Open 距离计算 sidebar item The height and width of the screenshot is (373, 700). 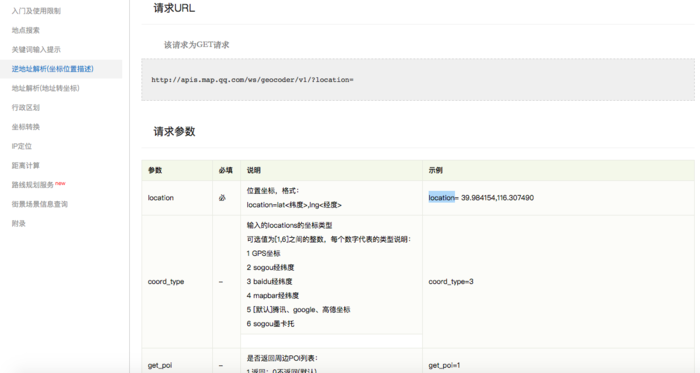(x=25, y=166)
